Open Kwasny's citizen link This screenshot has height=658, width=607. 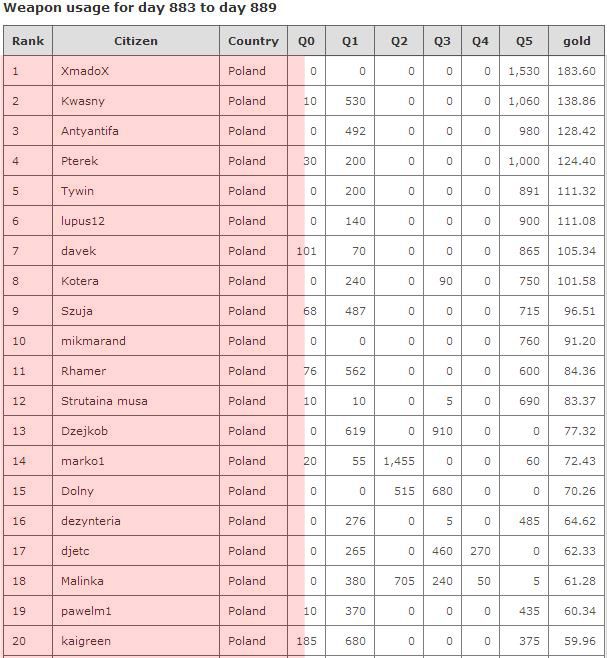[x=83, y=101]
